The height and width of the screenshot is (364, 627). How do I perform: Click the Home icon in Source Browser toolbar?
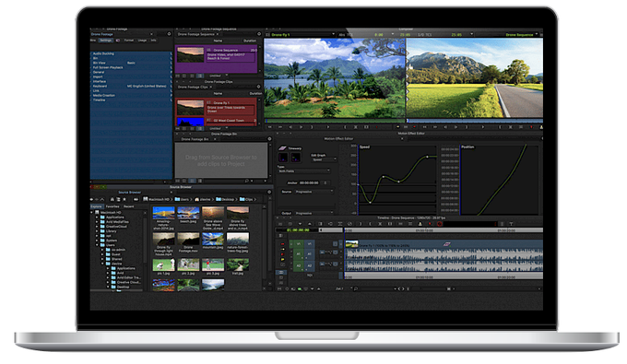pos(112,199)
